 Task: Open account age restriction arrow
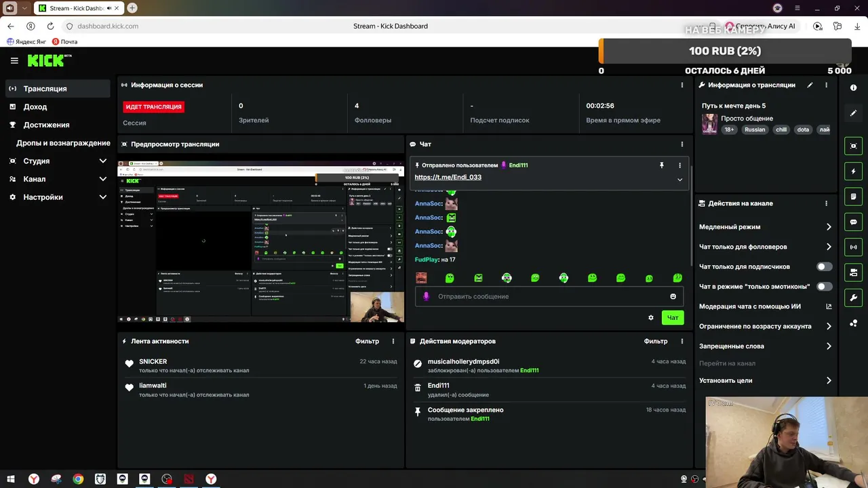pos(829,326)
